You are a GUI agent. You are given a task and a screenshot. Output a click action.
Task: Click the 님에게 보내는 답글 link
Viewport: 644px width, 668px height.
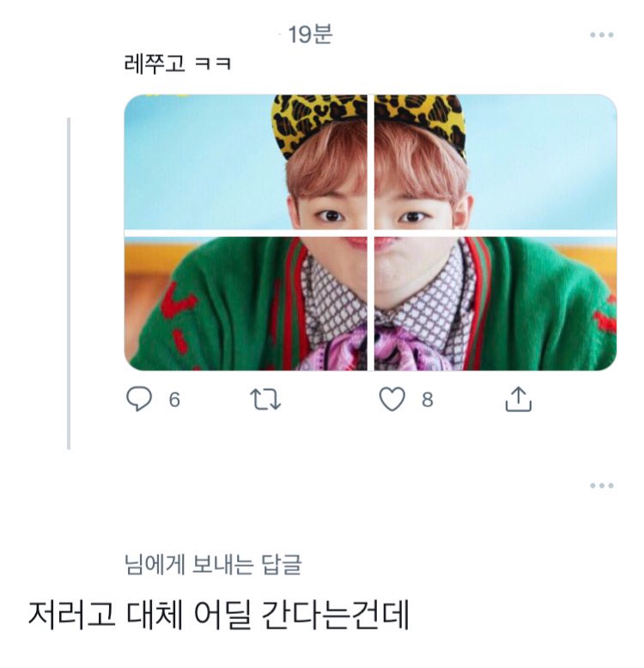click(x=213, y=564)
